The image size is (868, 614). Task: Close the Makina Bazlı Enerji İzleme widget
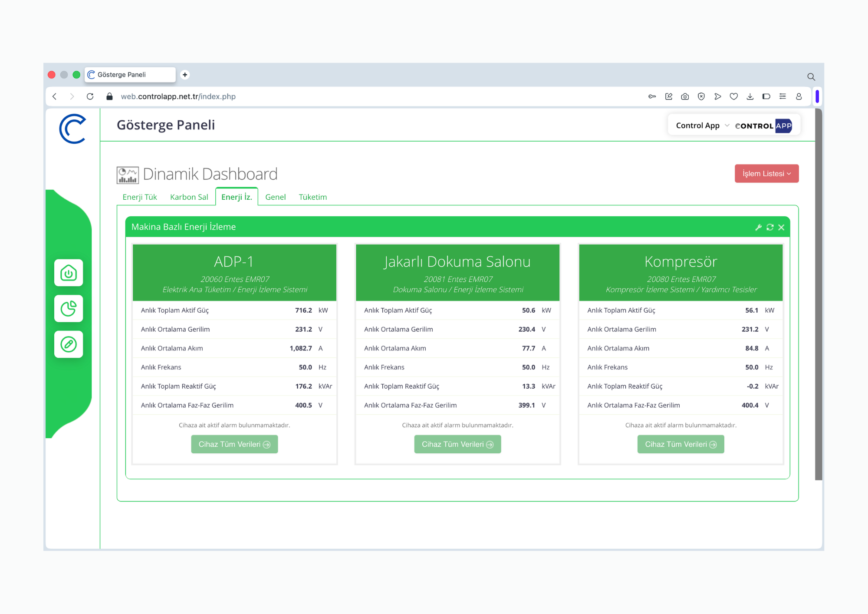(781, 227)
